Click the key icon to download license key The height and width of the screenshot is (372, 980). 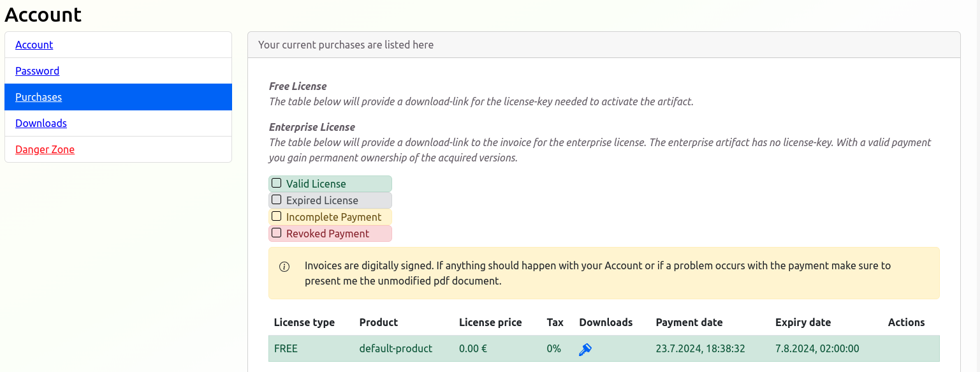pos(585,349)
